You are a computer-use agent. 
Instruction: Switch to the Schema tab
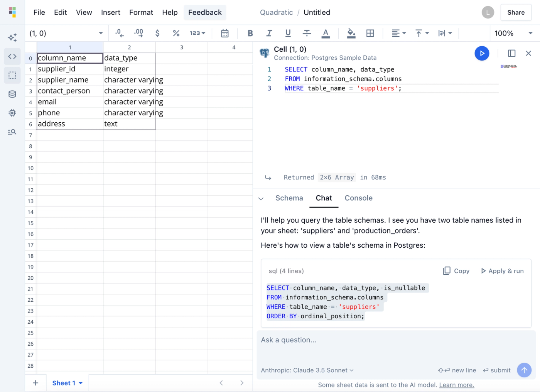click(x=289, y=198)
